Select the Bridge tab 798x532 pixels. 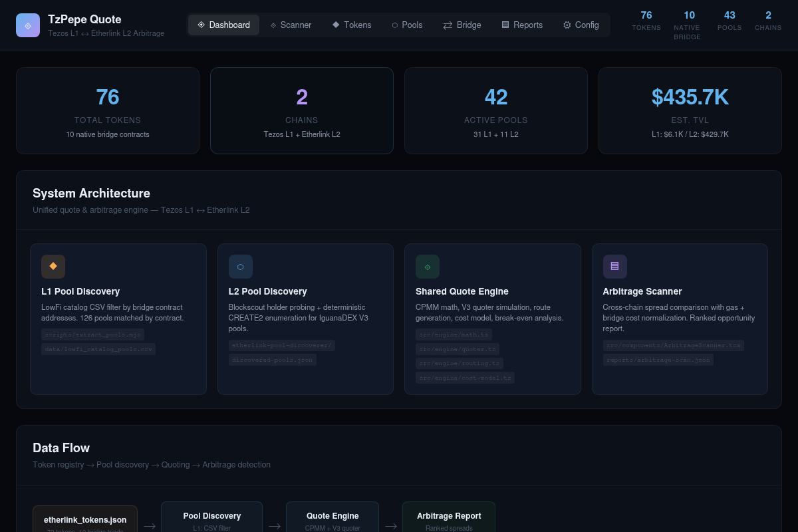click(x=462, y=25)
